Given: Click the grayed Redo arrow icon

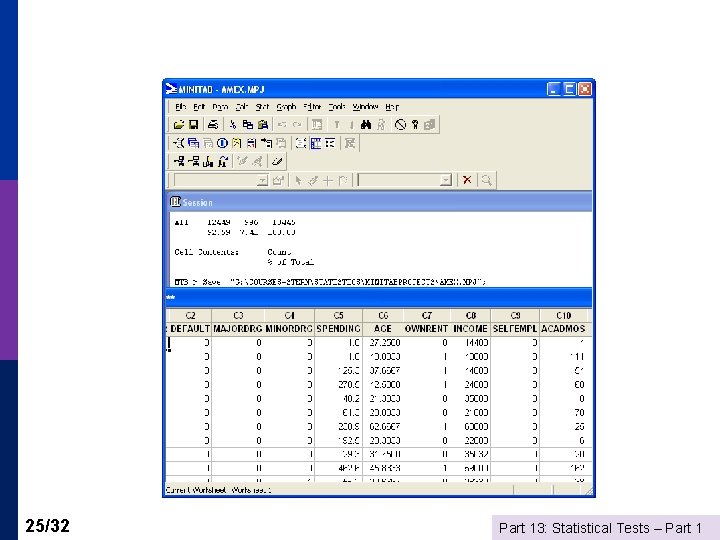Looking at the screenshot, I should click(x=297, y=124).
